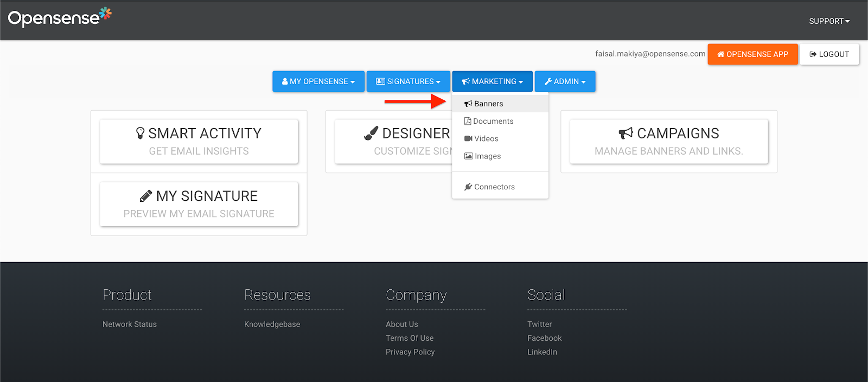The image size is (868, 382).
Task: Open the Knowledgebase footer link
Action: pos(272,324)
